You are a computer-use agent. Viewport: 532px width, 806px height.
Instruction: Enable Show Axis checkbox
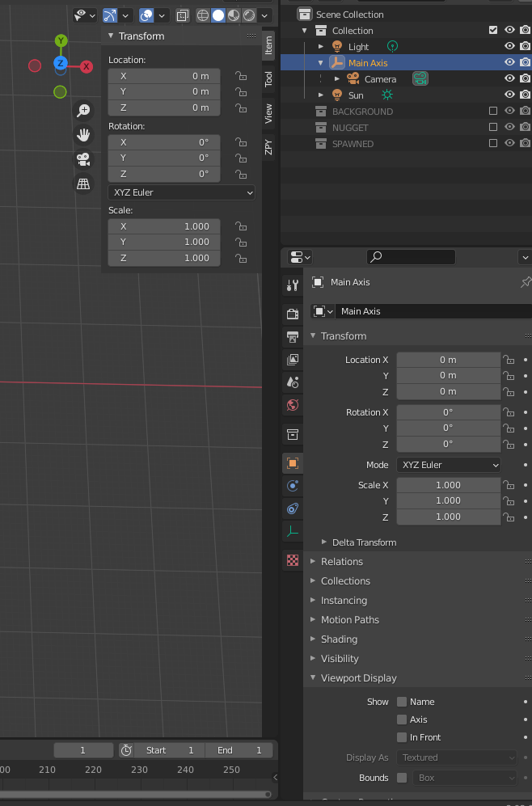pyautogui.click(x=402, y=719)
